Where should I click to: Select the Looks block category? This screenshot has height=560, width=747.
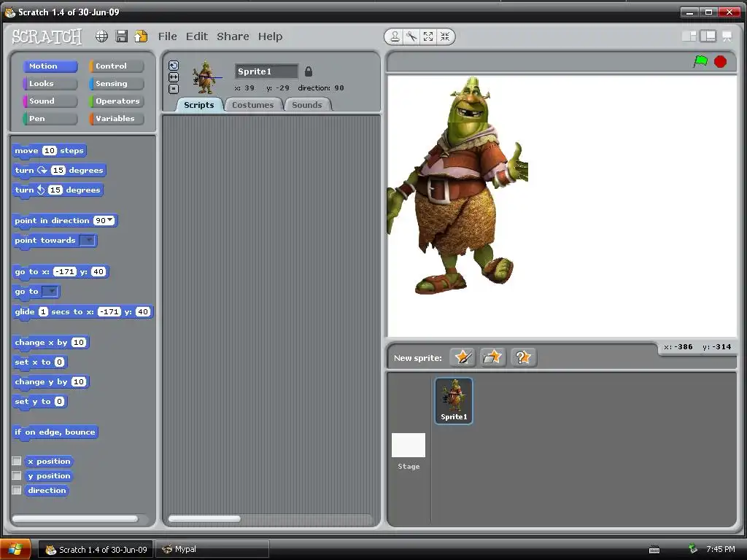50,84
